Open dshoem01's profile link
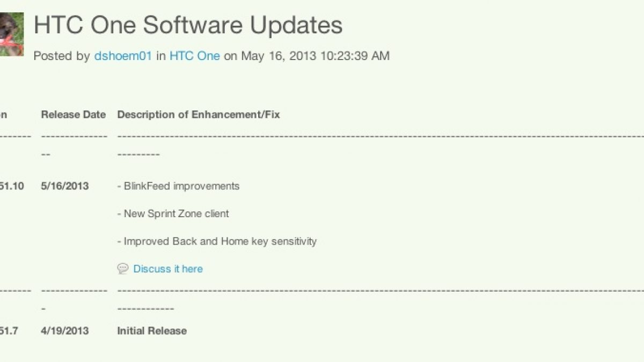This screenshot has width=644, height=362. 123,56
